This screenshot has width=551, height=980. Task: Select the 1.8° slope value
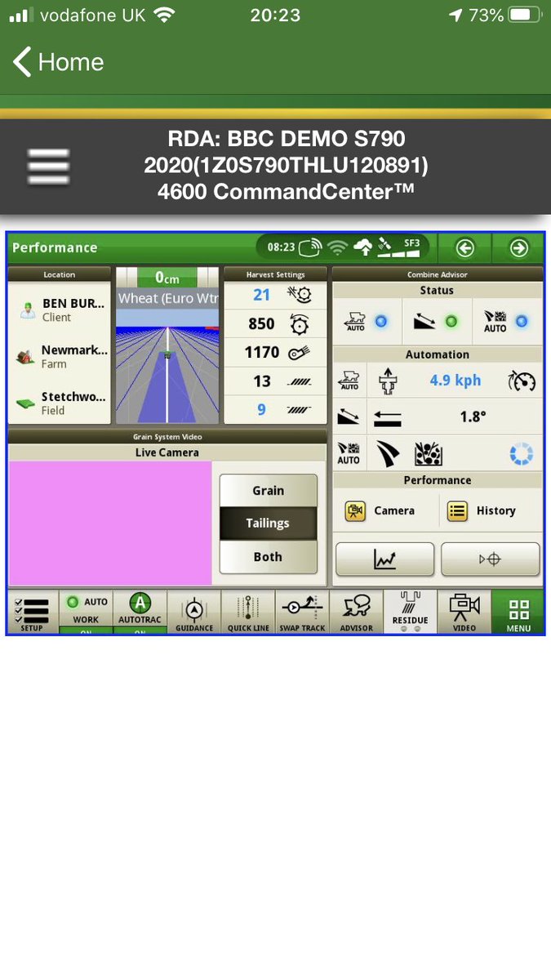point(473,416)
